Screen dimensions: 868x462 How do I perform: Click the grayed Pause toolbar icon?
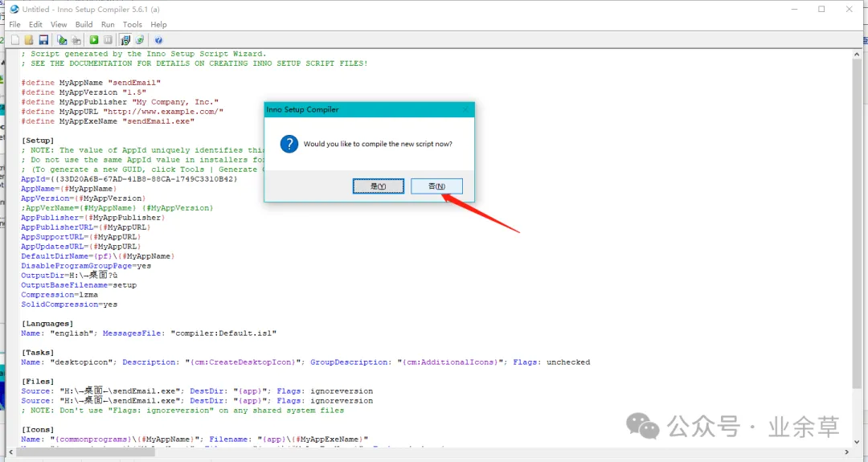tap(108, 40)
